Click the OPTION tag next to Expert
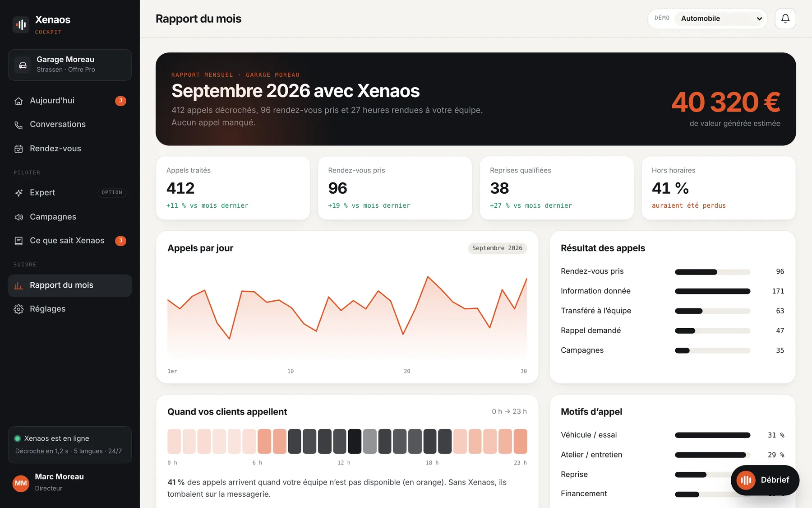This screenshot has width=812, height=508. click(112, 193)
